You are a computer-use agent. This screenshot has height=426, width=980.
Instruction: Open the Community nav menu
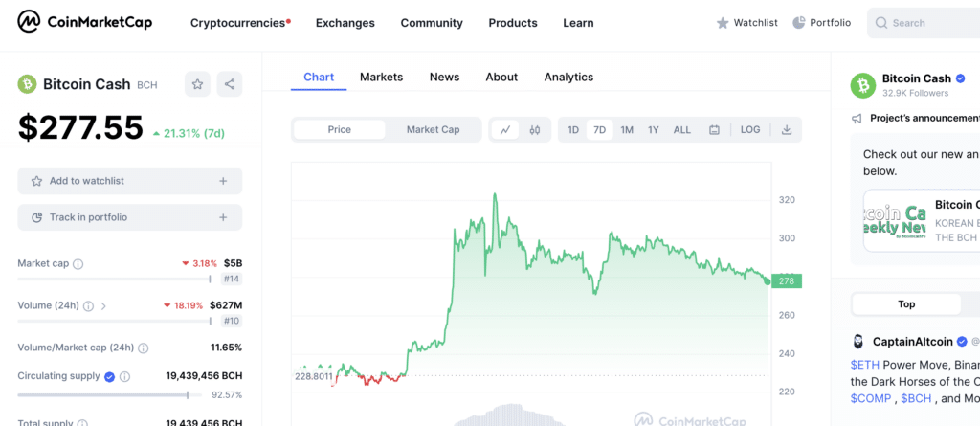click(x=432, y=23)
